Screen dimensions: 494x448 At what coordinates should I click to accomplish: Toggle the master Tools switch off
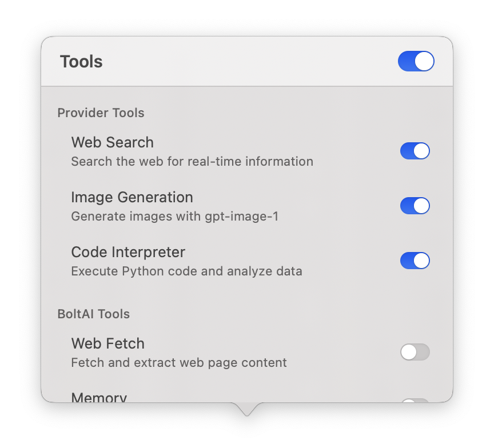pos(416,61)
